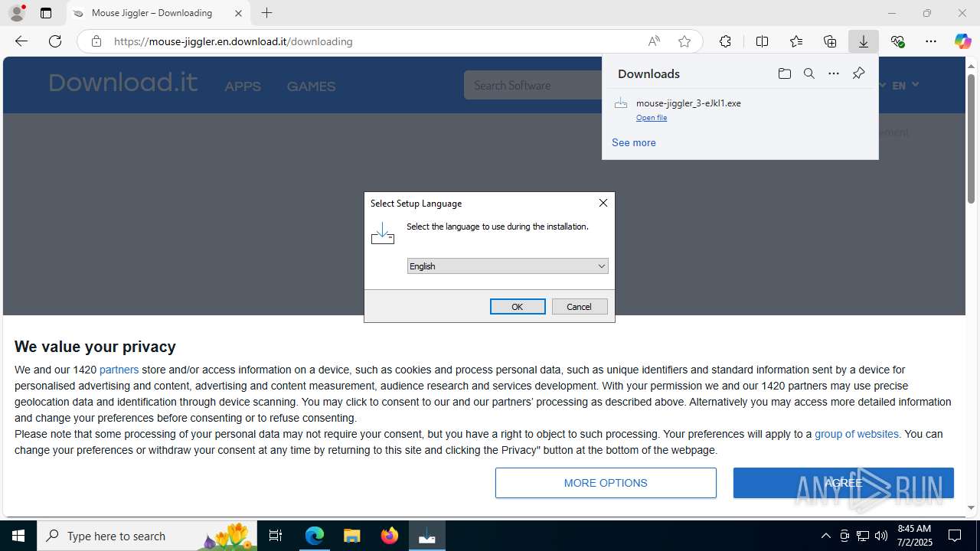
Task: Open more options in Downloads panel
Action: 834,73
